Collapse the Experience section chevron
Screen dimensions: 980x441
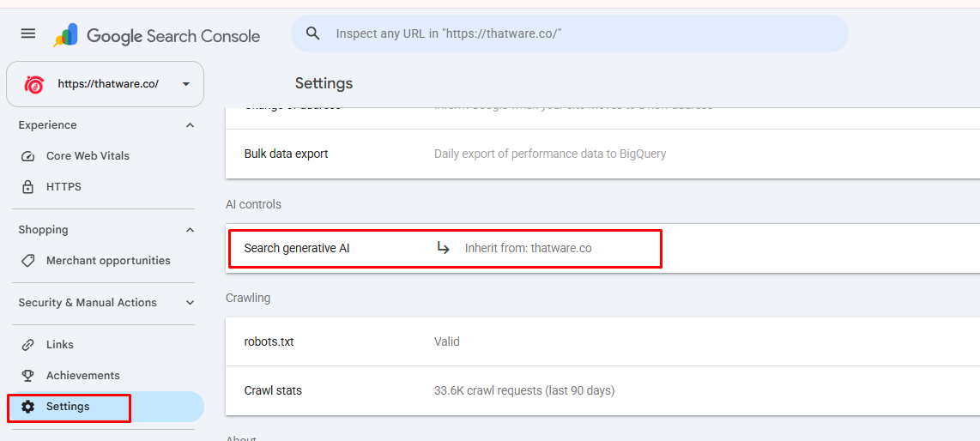[x=190, y=125]
